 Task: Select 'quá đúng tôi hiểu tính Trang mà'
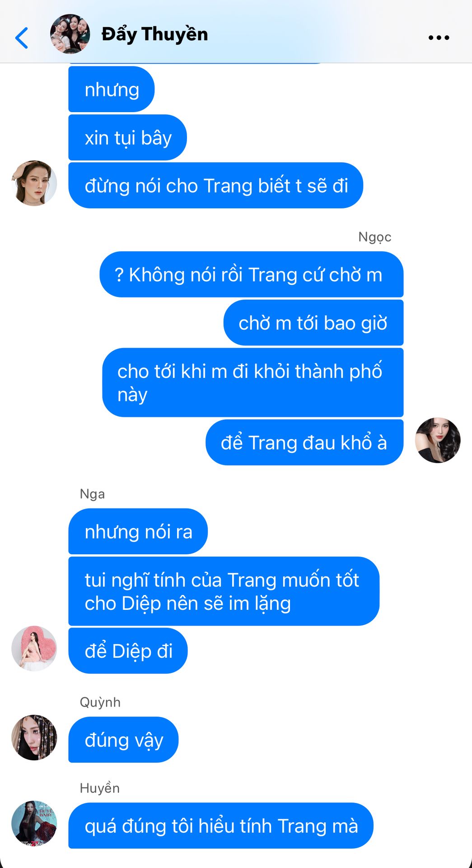(221, 826)
